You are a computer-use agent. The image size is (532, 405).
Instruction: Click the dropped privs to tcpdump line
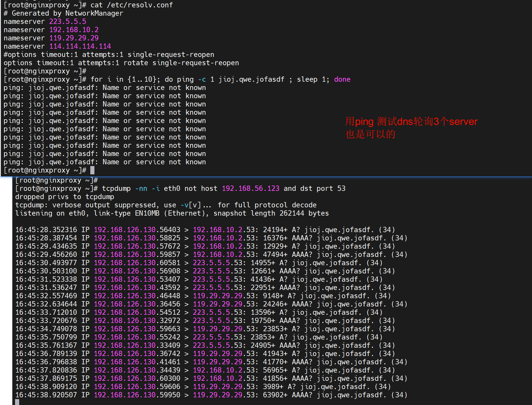pyautogui.click(x=64, y=197)
